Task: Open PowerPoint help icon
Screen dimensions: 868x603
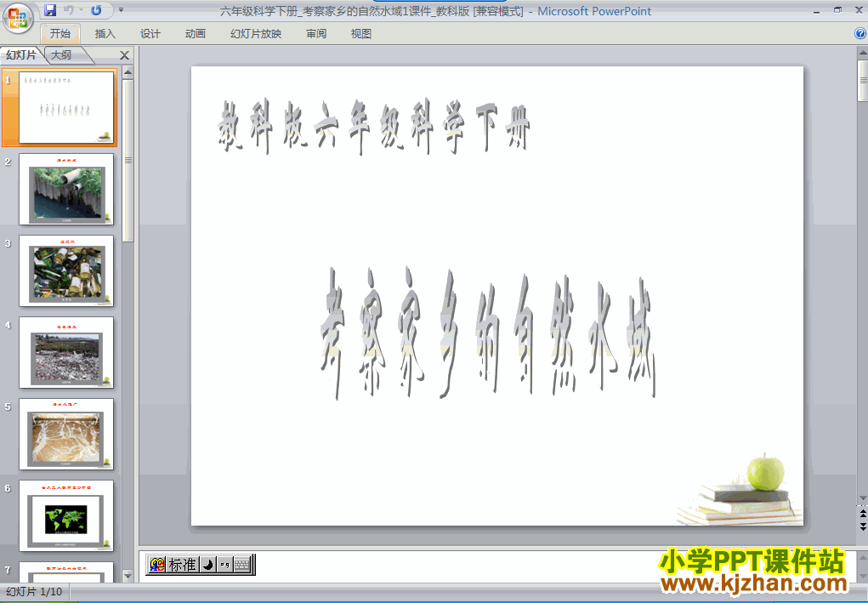Action: (x=861, y=34)
